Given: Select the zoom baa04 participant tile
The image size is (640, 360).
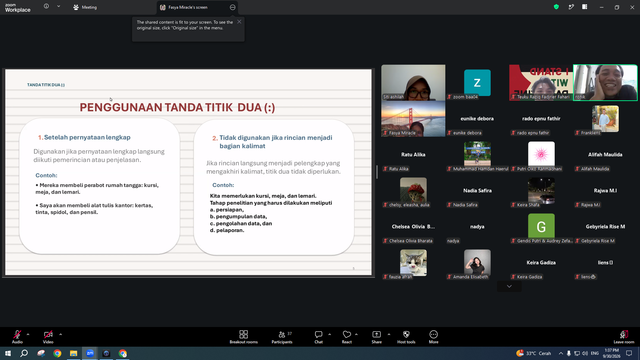Looking at the screenshot, I should click(x=477, y=82).
